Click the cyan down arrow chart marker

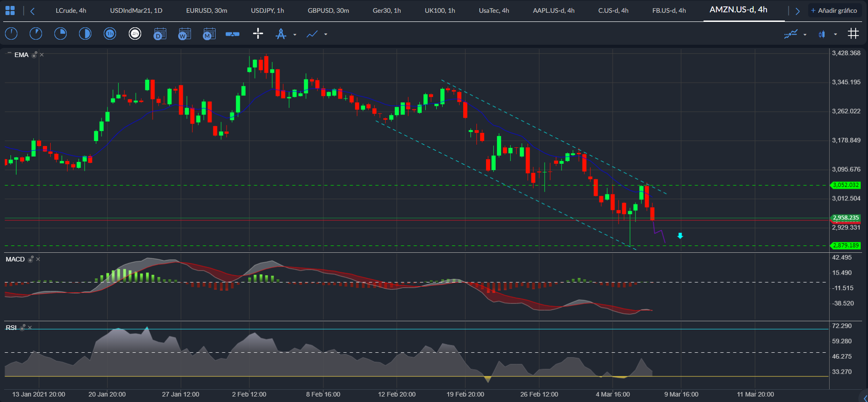pyautogui.click(x=680, y=236)
